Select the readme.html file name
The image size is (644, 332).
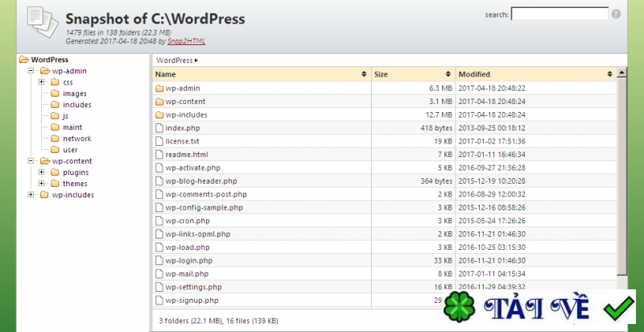(187, 155)
